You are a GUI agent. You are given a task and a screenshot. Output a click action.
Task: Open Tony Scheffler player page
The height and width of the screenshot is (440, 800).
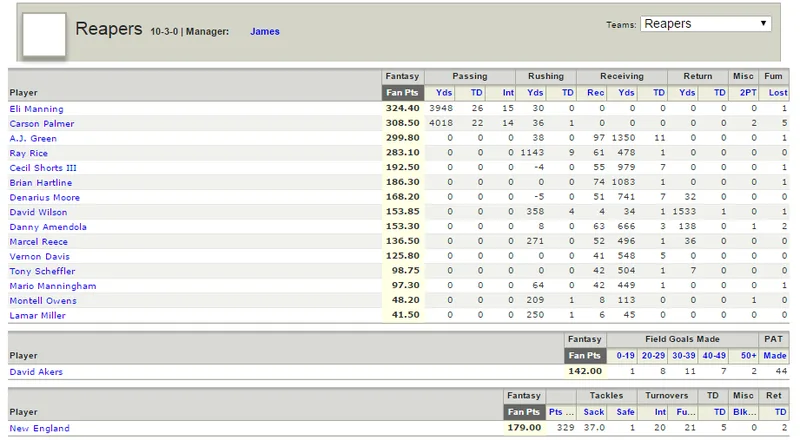(42, 272)
